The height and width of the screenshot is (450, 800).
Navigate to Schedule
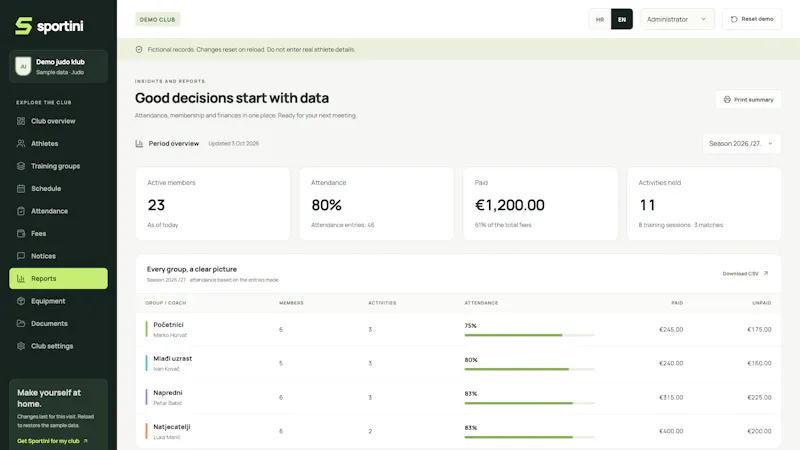(58, 188)
